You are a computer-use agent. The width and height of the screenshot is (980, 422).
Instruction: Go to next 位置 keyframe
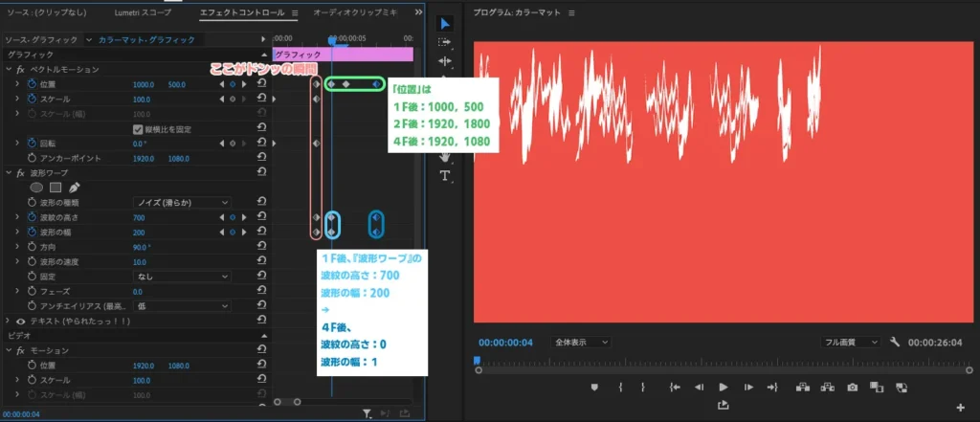[x=244, y=84]
